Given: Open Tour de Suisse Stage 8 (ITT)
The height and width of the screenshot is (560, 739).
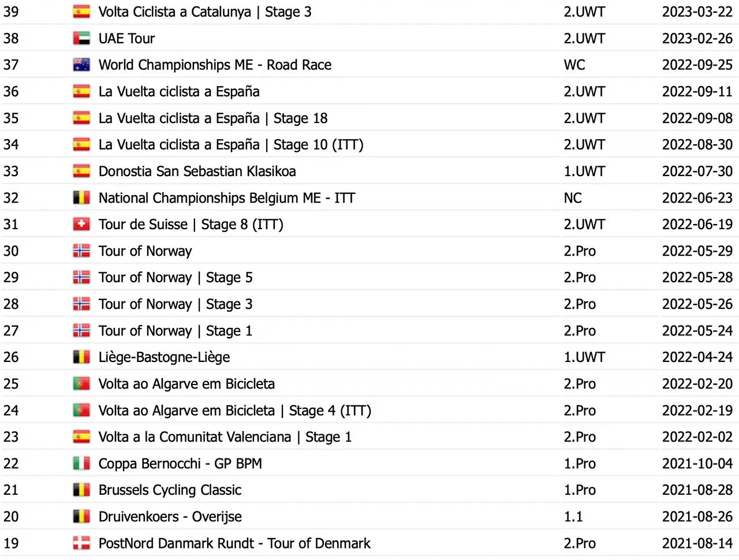Looking at the screenshot, I should [191, 225].
